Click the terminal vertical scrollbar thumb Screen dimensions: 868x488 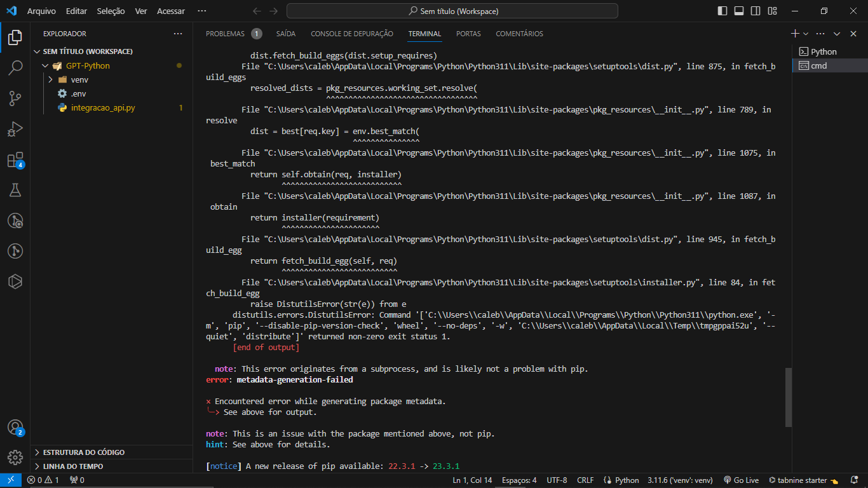(789, 397)
